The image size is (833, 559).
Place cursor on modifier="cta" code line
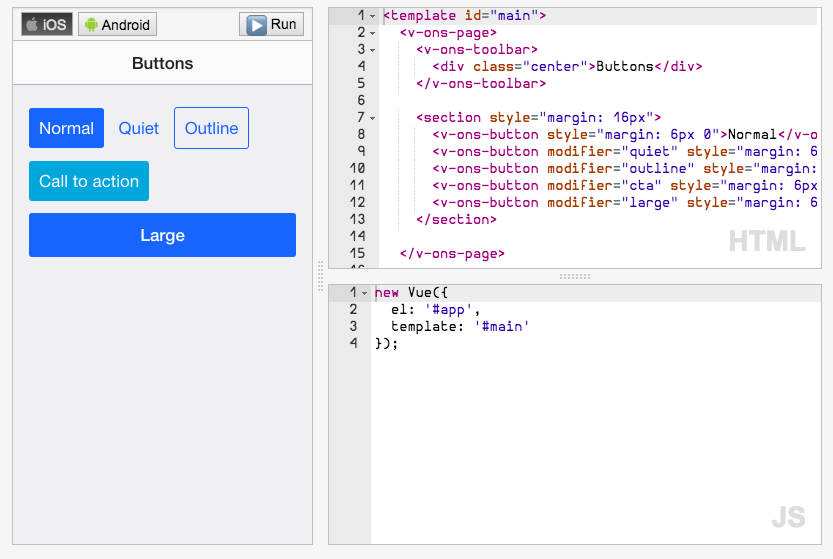point(624,185)
